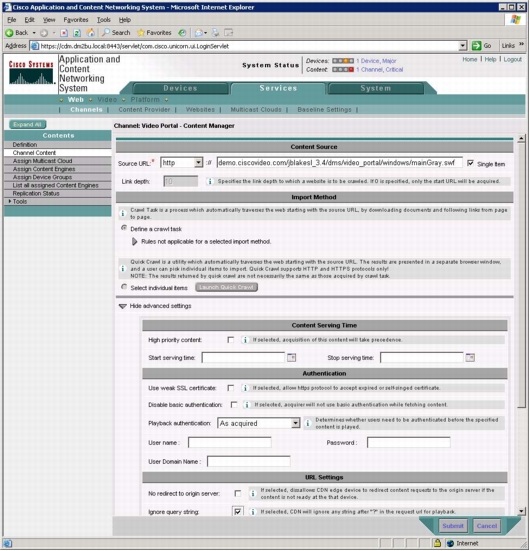530x551 pixels.
Task: Click the Cancel button
Action: click(487, 526)
